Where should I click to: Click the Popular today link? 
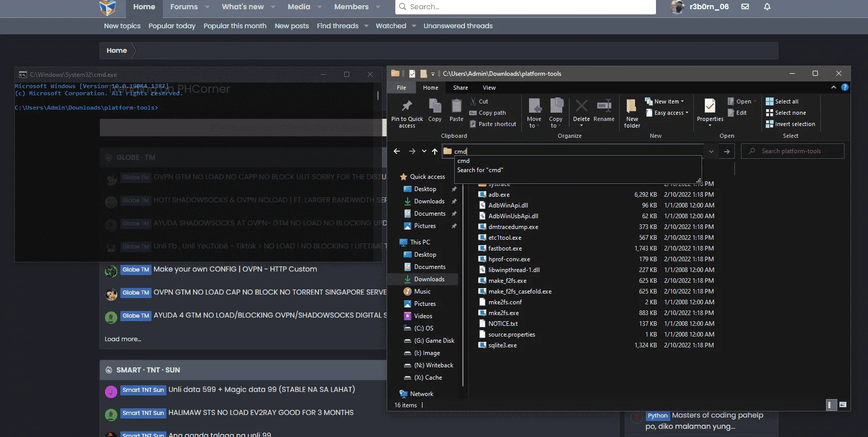click(172, 26)
